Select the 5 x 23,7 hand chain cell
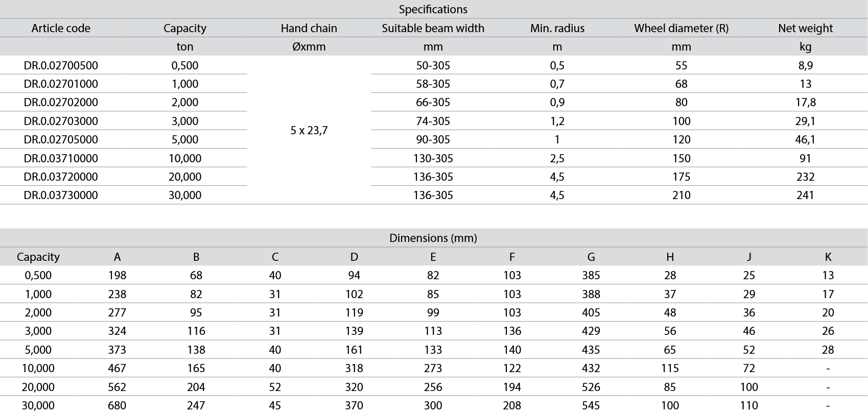868x414 pixels. (x=309, y=130)
